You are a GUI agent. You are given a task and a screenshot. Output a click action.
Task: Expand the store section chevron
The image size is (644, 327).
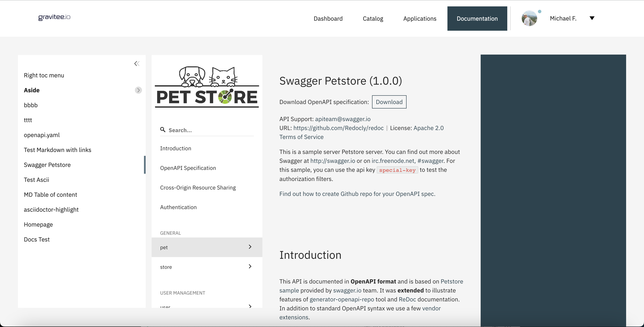pyautogui.click(x=250, y=266)
